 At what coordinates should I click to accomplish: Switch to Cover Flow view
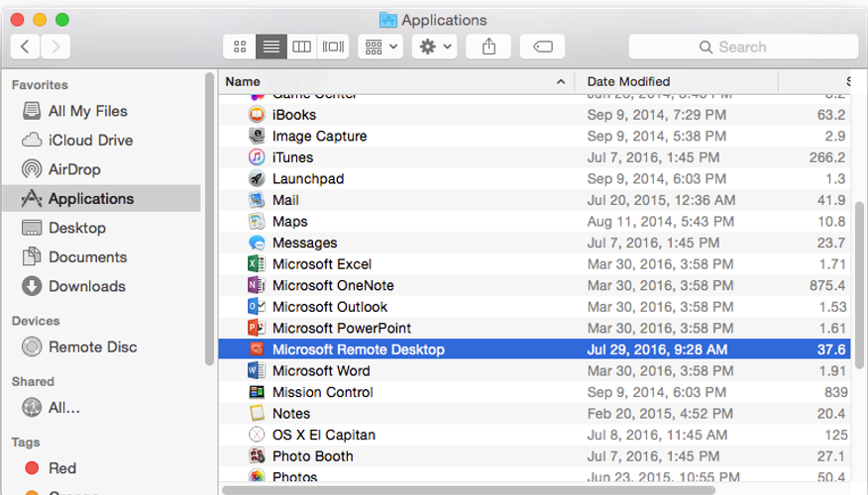coord(333,47)
